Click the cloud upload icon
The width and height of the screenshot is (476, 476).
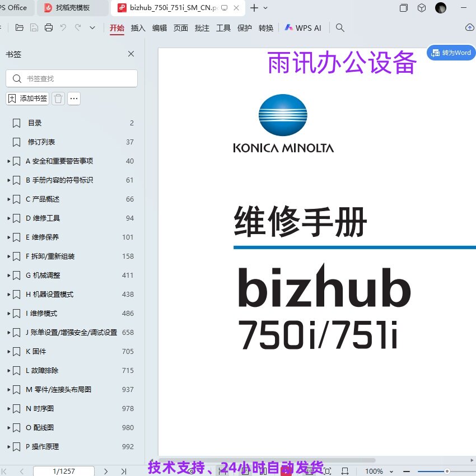(x=470, y=27)
